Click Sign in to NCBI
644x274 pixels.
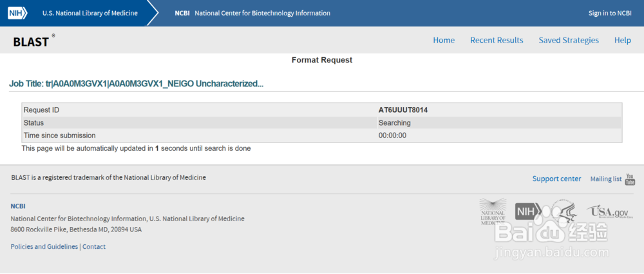coord(610,13)
